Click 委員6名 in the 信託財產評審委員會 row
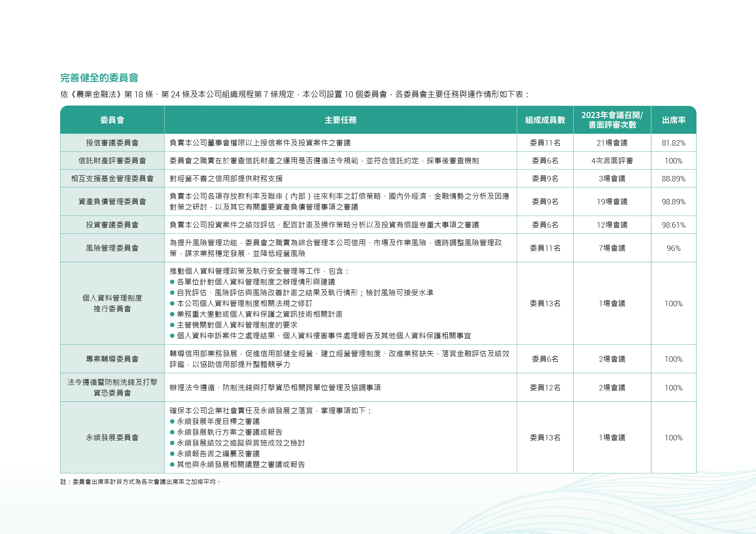Image resolution: width=756 pixels, height=534 pixels. pyautogui.click(x=545, y=161)
